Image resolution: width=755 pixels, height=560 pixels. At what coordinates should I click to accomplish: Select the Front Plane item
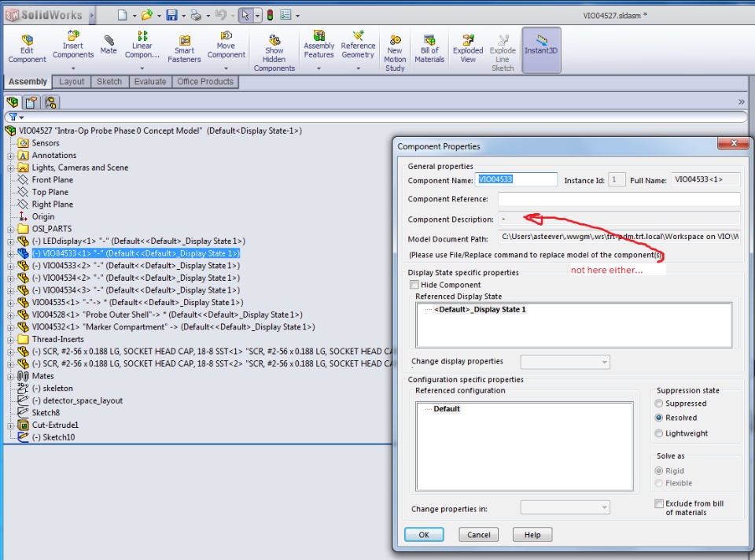point(53,180)
